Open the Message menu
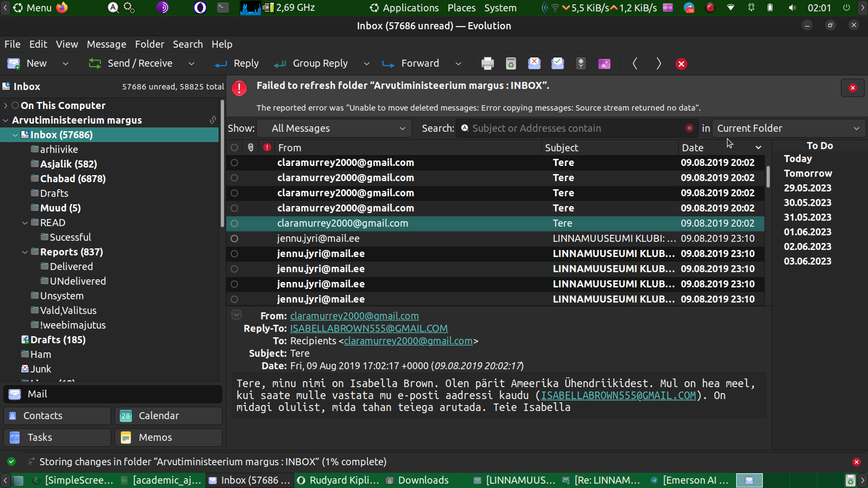 tap(106, 44)
